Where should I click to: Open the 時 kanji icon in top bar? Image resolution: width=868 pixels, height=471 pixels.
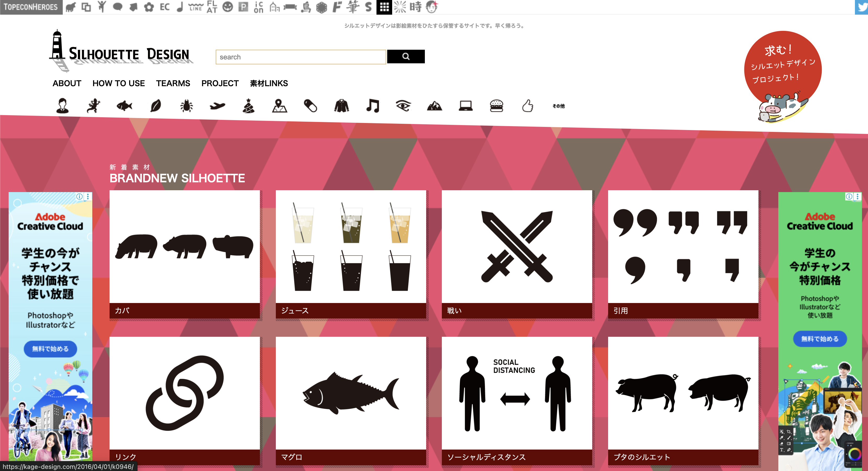(x=415, y=7)
